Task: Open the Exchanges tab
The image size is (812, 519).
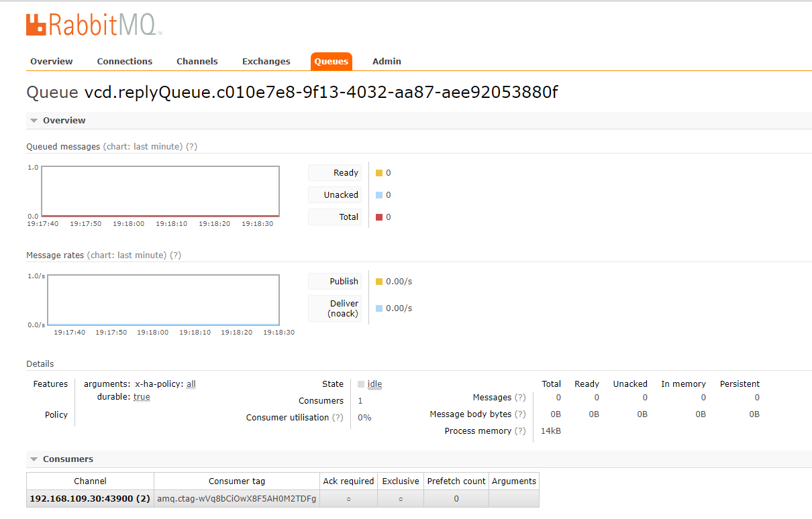Action: coord(266,61)
